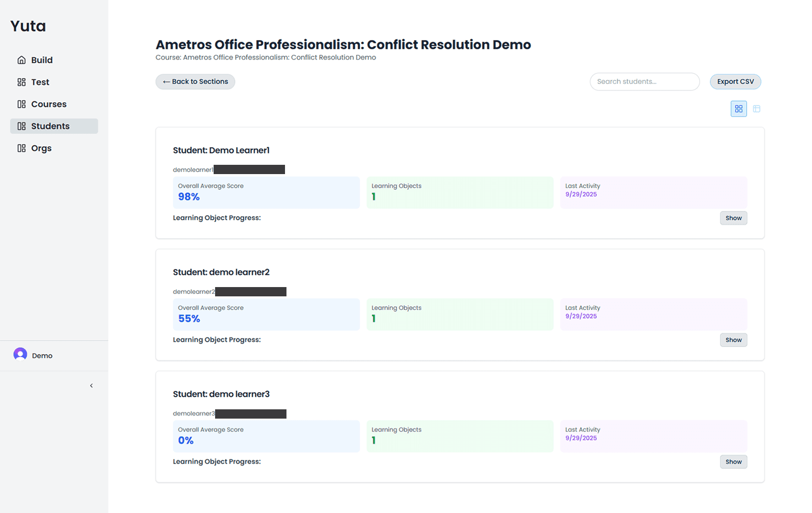Open the Orgs menu item
Screen dimensions: 812x513
click(x=42, y=148)
